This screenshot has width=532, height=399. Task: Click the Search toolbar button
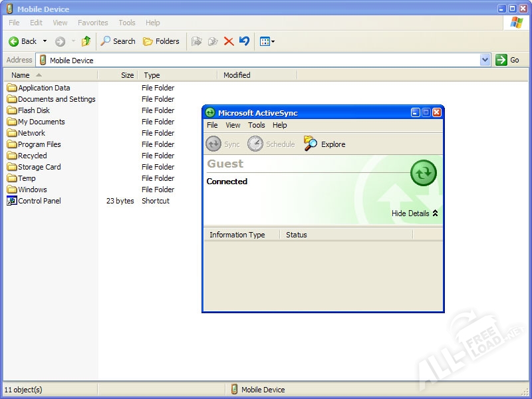coord(118,41)
